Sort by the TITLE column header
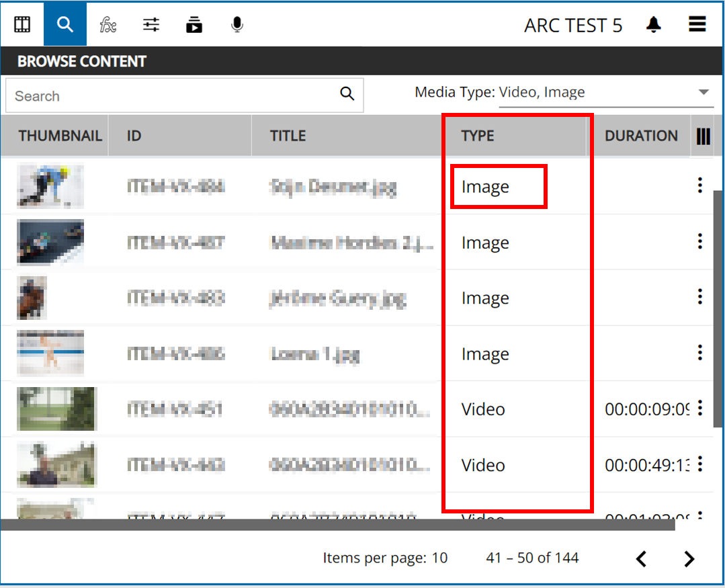 click(x=288, y=136)
